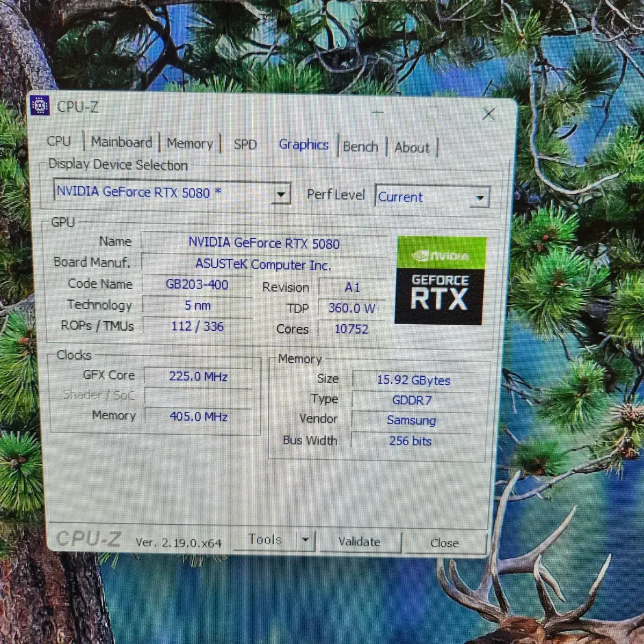Expand the Tools dropdown arrow
The width and height of the screenshot is (644, 644).
[x=305, y=540]
